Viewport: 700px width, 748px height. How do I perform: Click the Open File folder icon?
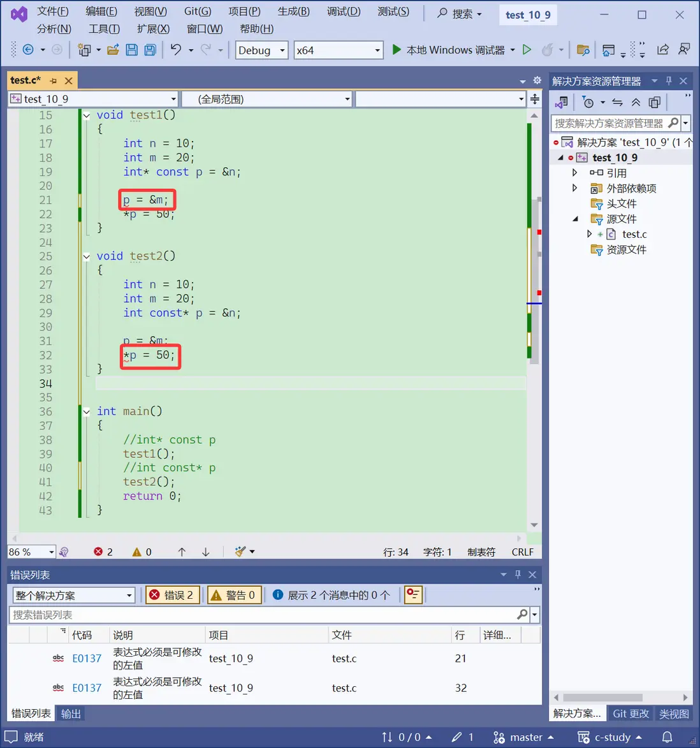click(113, 50)
